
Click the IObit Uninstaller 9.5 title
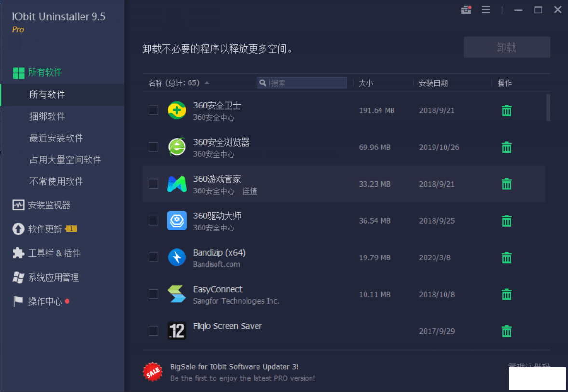tap(58, 17)
